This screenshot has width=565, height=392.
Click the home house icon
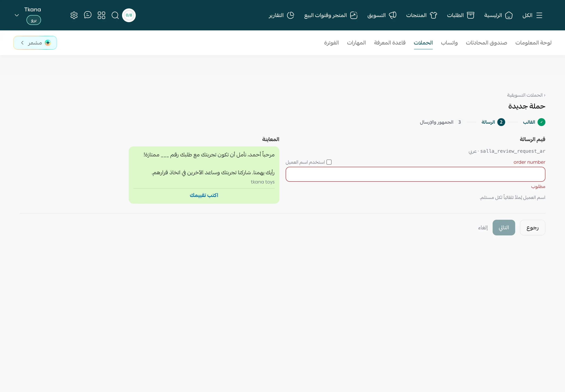point(509,15)
